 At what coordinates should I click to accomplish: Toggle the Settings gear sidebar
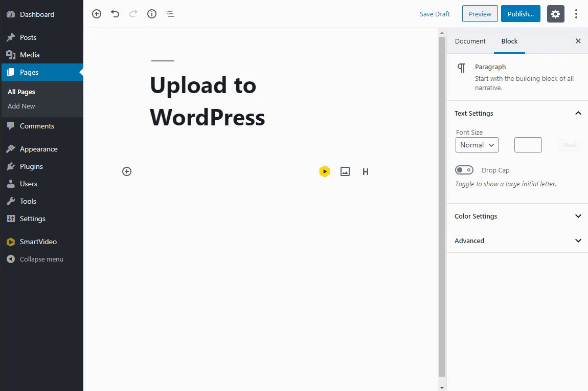555,14
